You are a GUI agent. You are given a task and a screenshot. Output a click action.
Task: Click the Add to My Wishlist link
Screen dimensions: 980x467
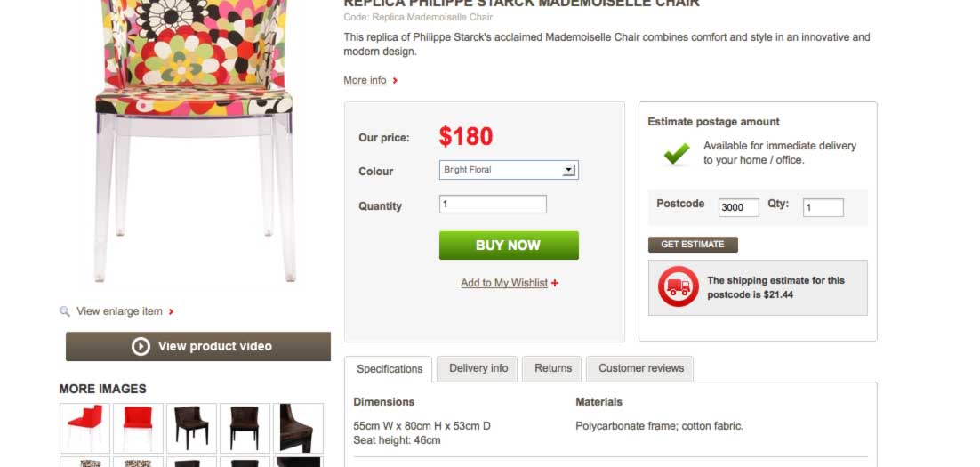pyautogui.click(x=503, y=283)
